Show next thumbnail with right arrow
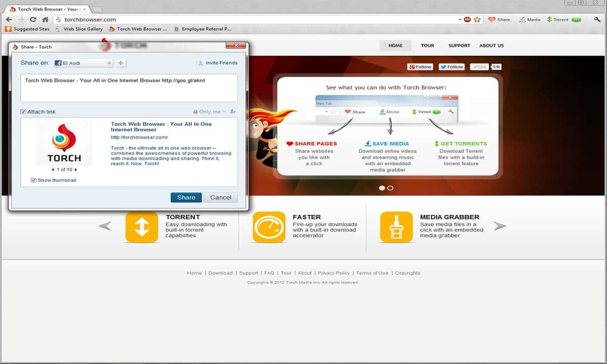607x364 pixels. pyautogui.click(x=76, y=170)
